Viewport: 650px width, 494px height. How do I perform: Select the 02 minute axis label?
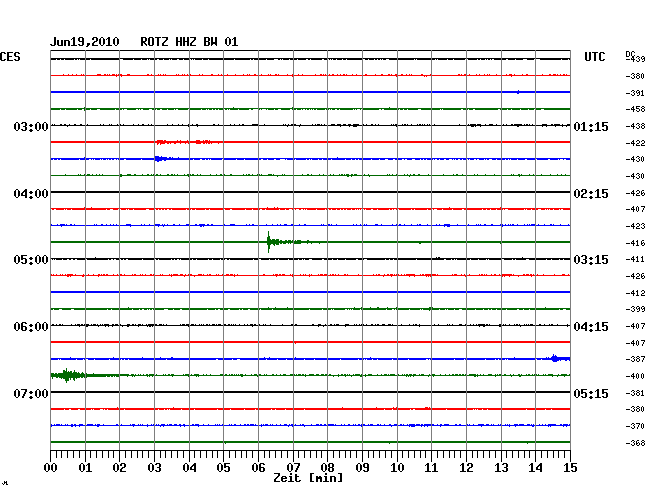[x=119, y=467]
